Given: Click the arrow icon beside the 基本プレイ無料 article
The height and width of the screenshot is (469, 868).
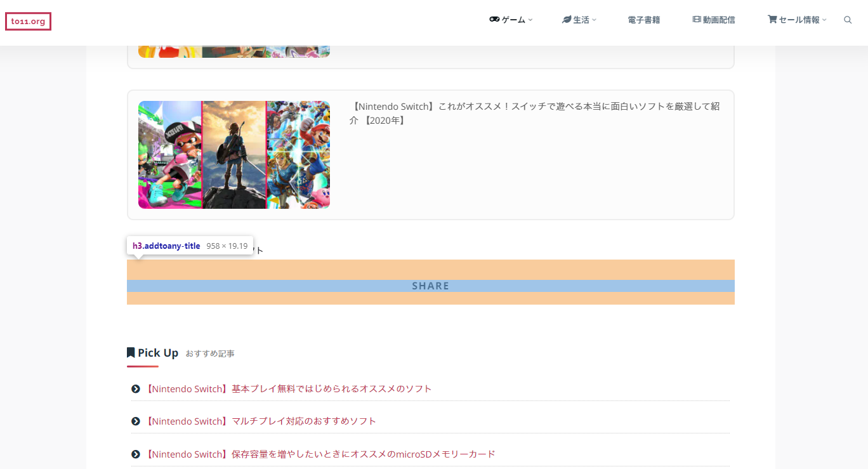Looking at the screenshot, I should [135, 388].
